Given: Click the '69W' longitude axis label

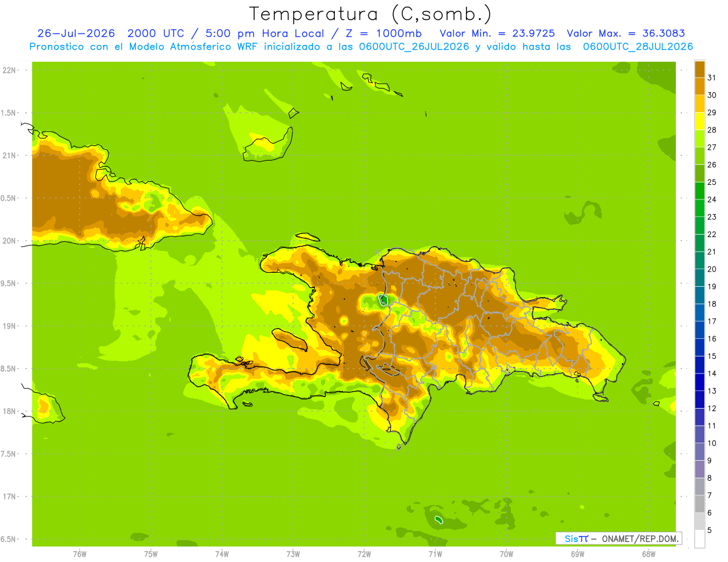Looking at the screenshot, I should point(577,554).
